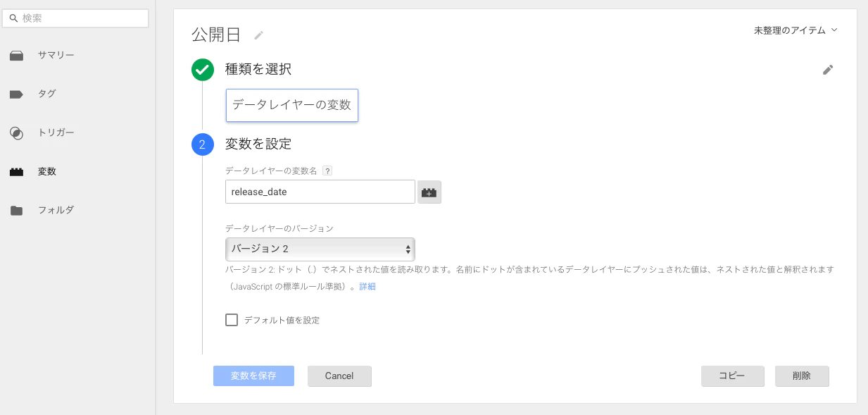
Task: Click the 変数を設定 step heading
Action: tap(258, 144)
